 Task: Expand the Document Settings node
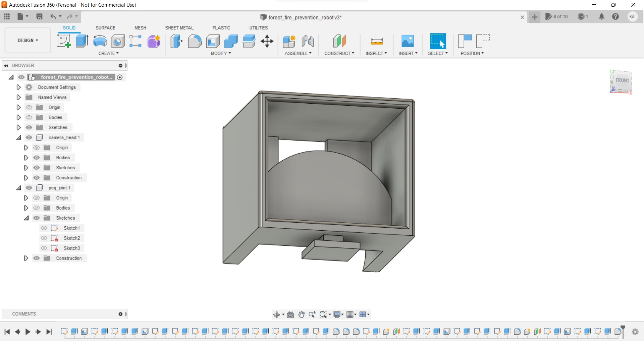[x=19, y=87]
